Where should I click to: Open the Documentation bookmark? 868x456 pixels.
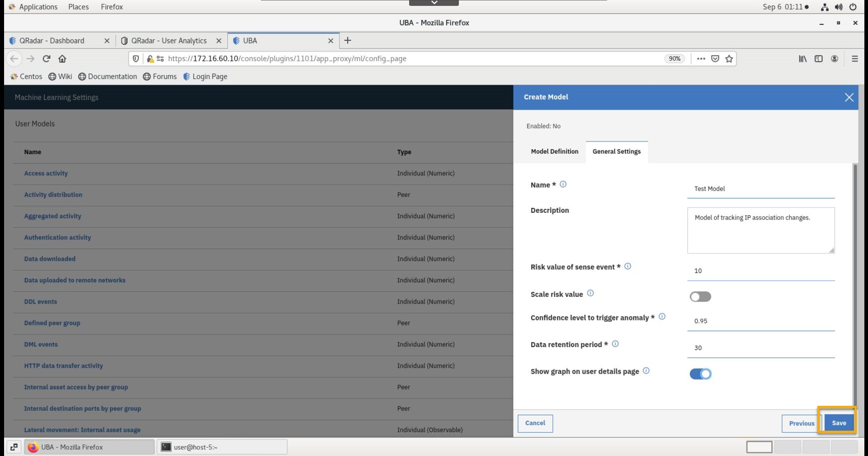(108, 76)
